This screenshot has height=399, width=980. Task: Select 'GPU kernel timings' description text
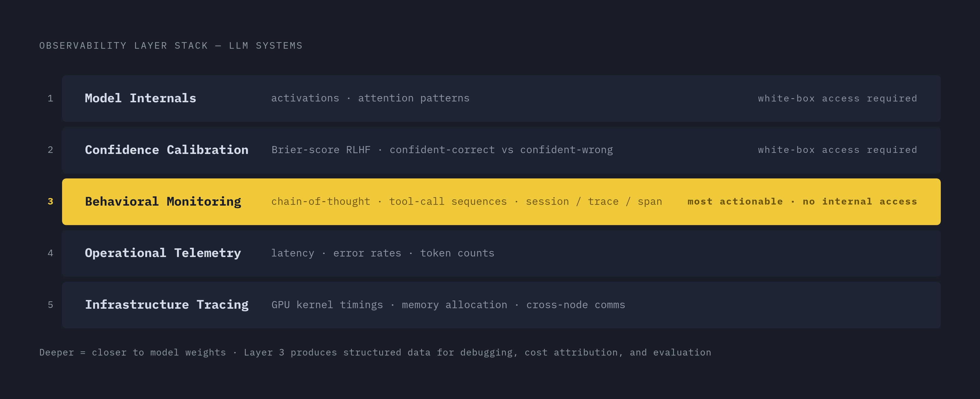(327, 305)
